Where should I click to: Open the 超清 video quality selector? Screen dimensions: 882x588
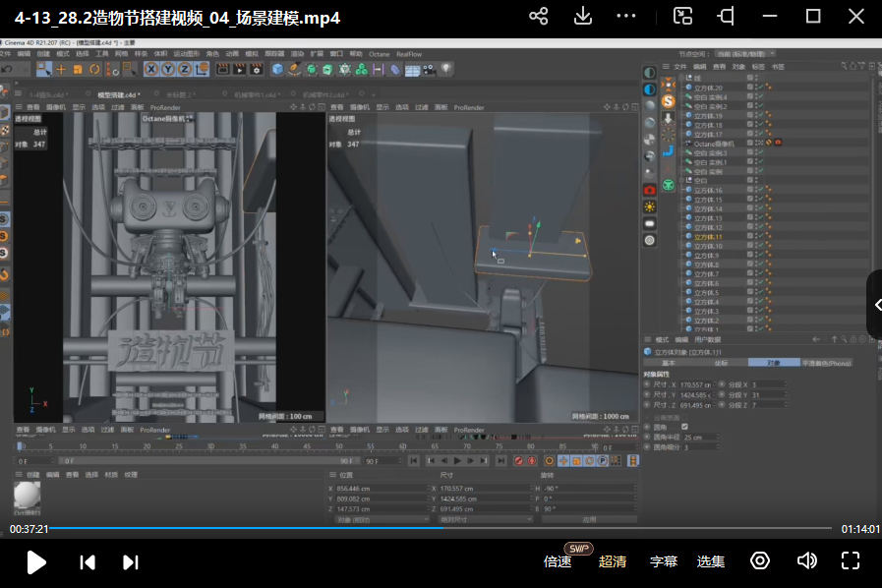tap(613, 561)
